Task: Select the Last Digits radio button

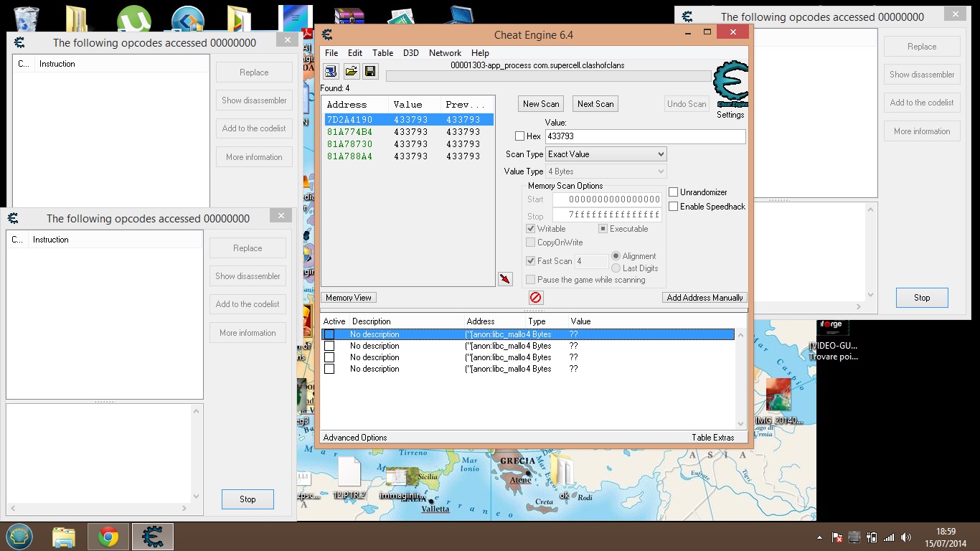Action: 616,268
